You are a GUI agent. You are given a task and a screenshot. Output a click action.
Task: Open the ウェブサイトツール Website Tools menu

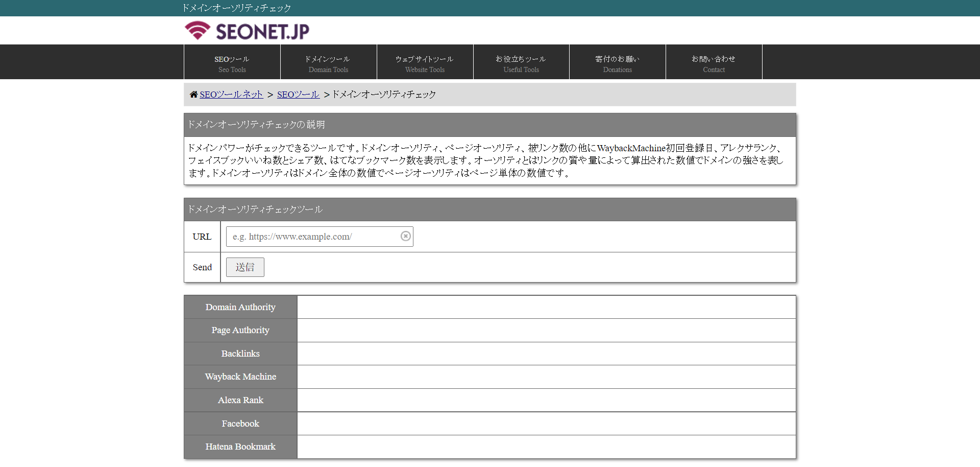pyautogui.click(x=425, y=62)
